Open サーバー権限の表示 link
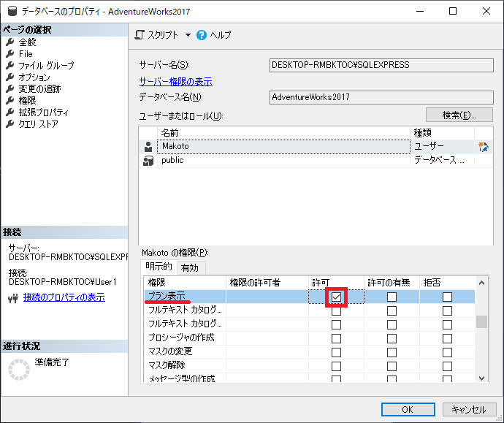 click(x=176, y=82)
